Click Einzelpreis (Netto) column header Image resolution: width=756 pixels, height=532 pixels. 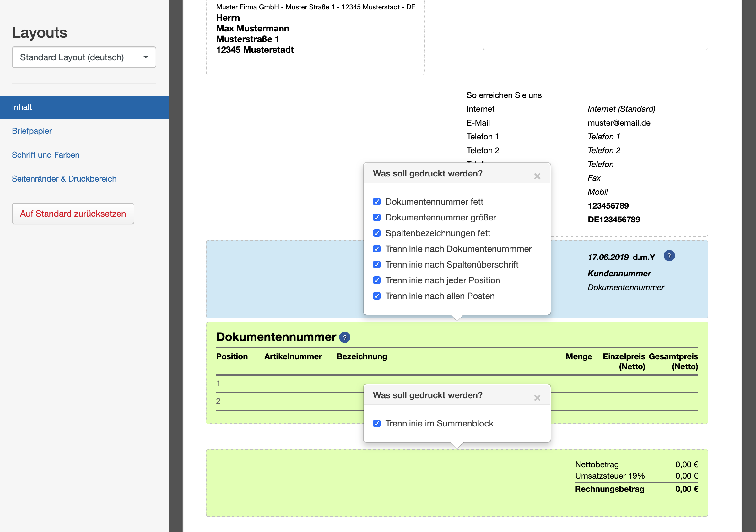624,361
